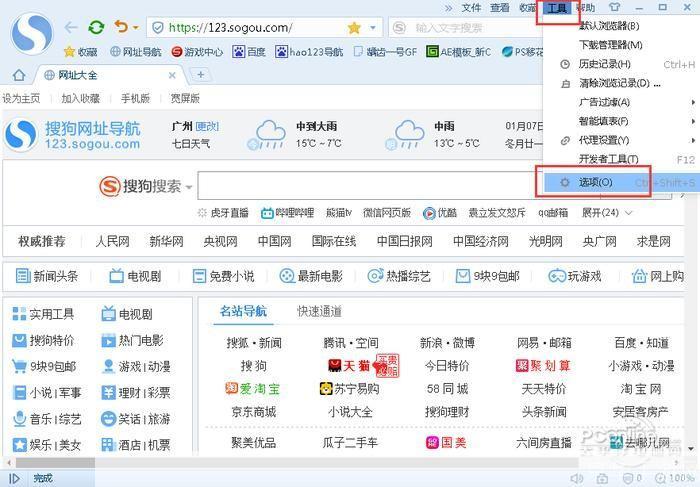
Task: Open a new tab with plus button
Action: tap(200, 75)
